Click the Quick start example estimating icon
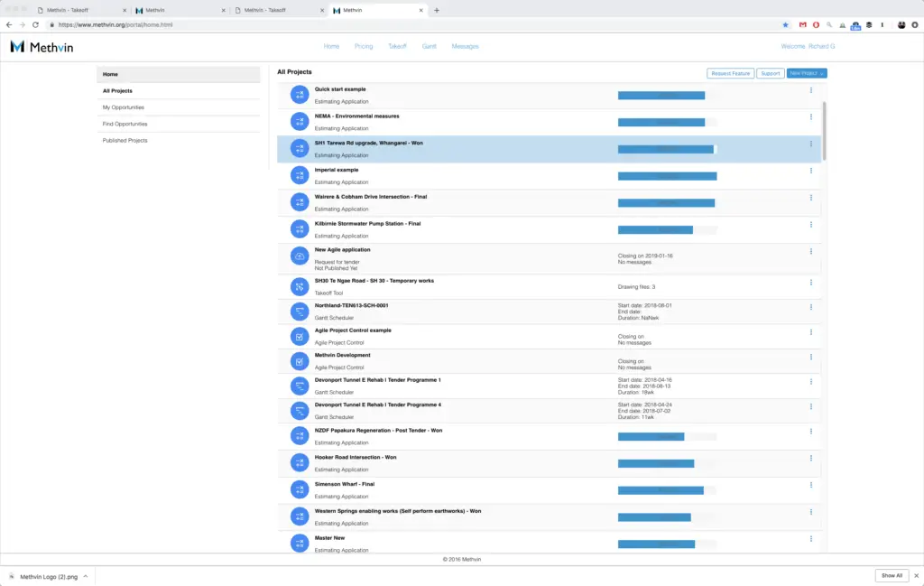 click(299, 94)
